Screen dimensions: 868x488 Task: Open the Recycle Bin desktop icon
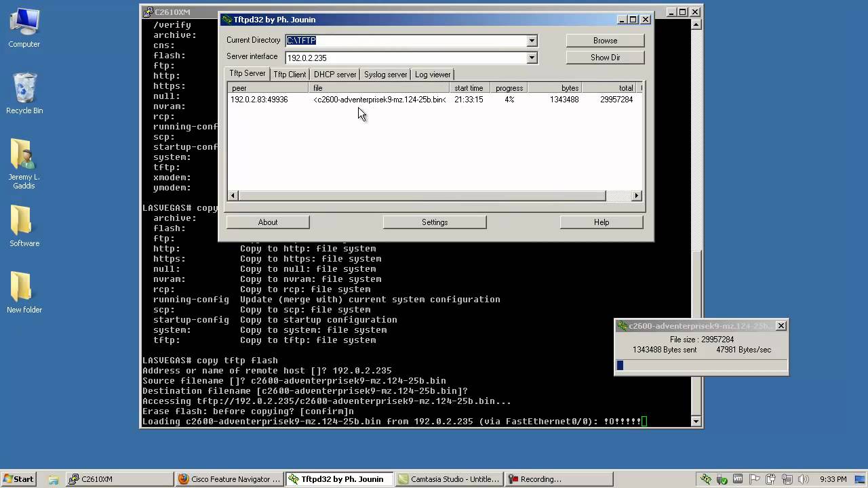click(x=24, y=93)
